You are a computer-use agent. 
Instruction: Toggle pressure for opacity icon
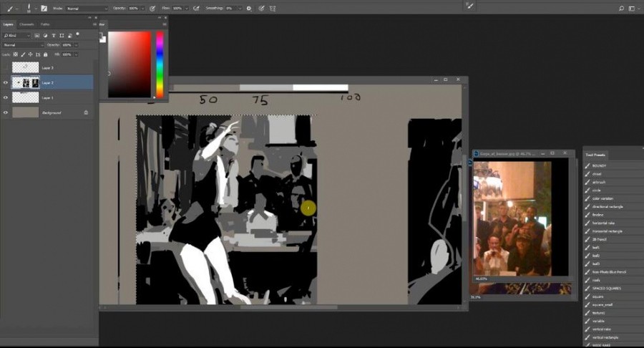152,8
